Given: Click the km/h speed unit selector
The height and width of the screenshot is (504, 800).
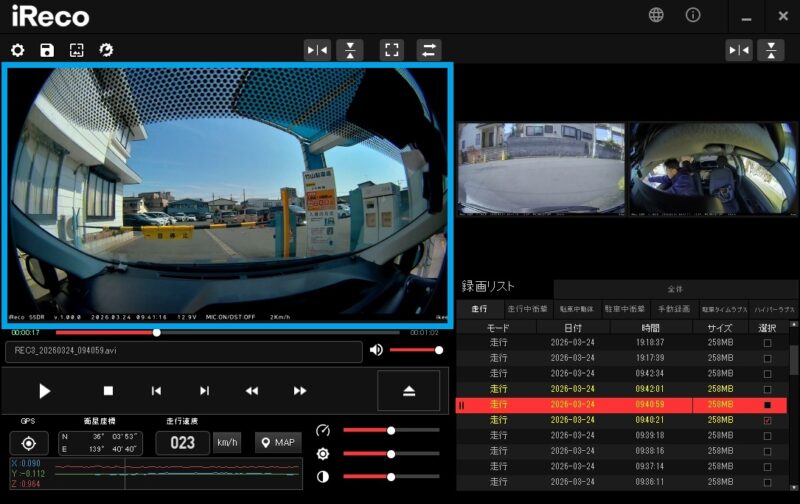Looking at the screenshot, I should click(x=227, y=443).
